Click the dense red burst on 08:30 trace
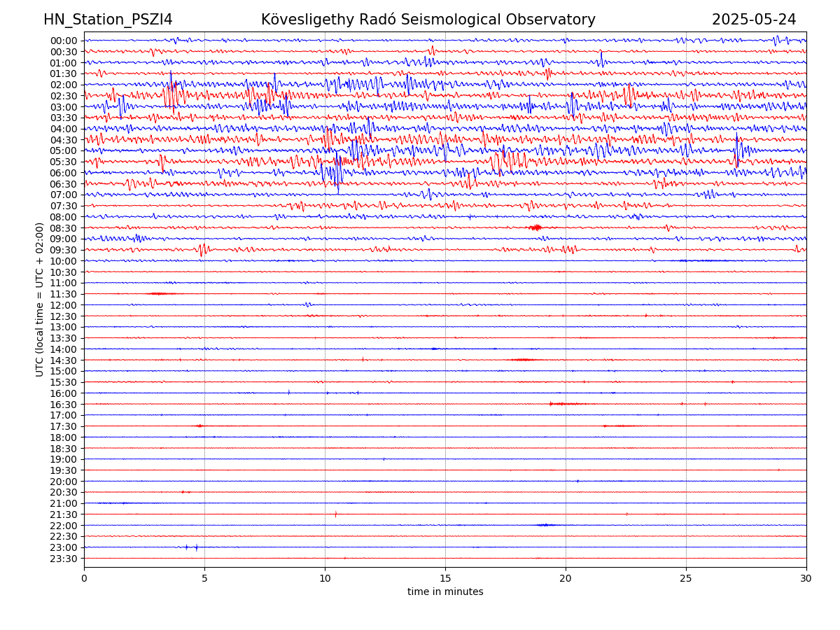 535,227
